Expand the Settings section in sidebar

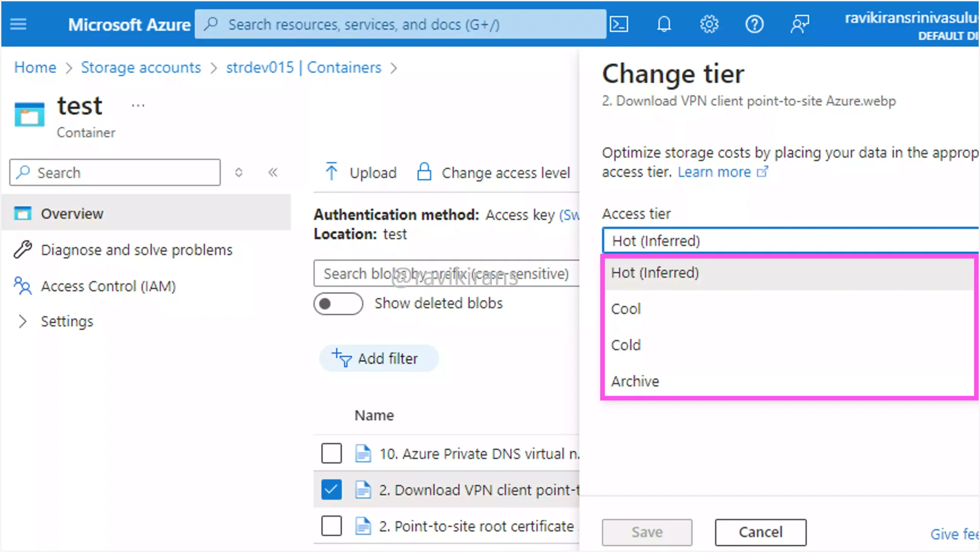tap(23, 321)
